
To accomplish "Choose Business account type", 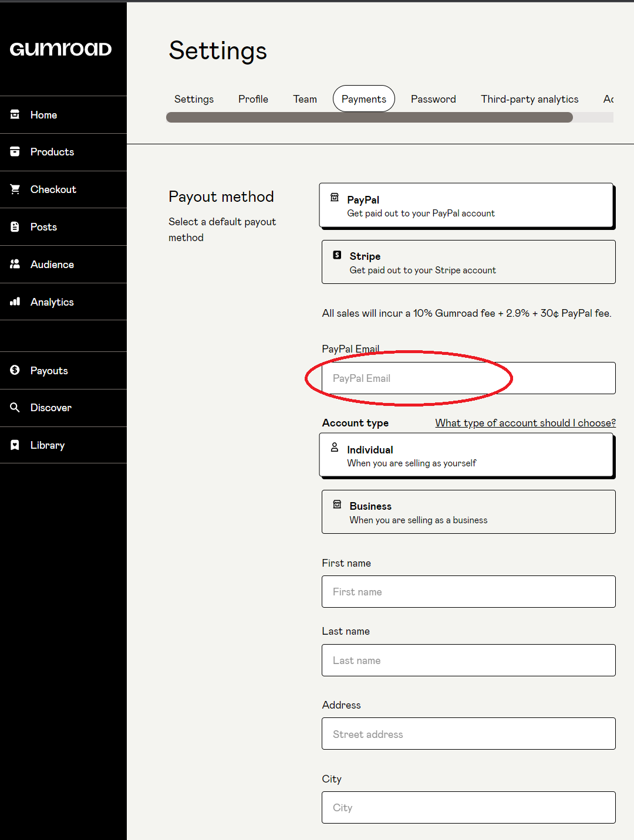I will coord(468,512).
